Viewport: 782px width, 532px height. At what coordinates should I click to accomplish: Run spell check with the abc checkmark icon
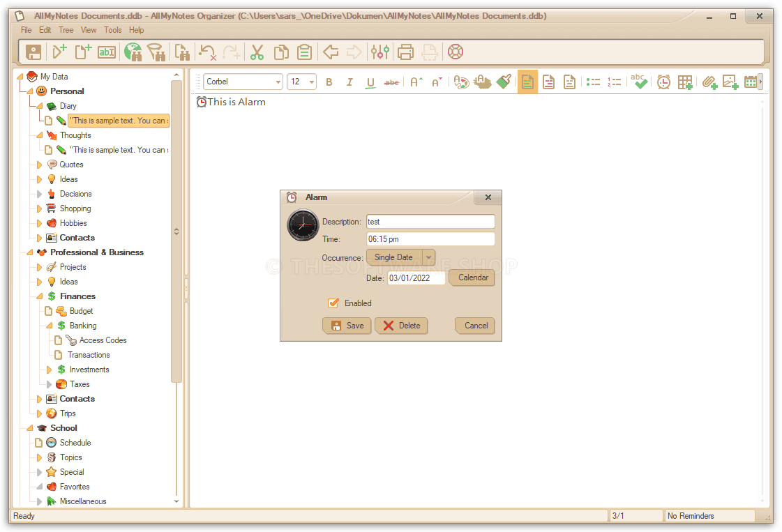pyautogui.click(x=639, y=82)
